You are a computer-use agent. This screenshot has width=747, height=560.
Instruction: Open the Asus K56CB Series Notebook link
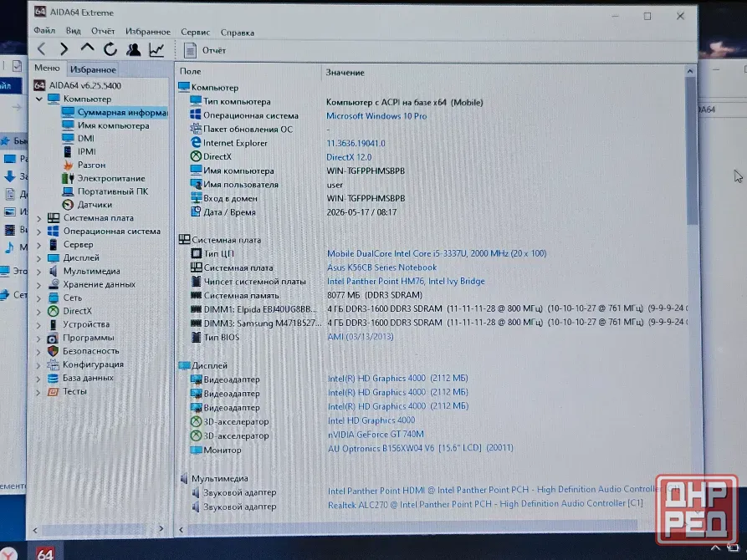pyautogui.click(x=381, y=267)
